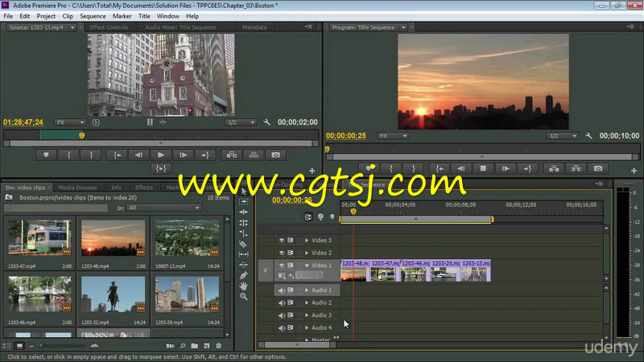Click the Insert button in Source monitor
The height and width of the screenshot is (362, 644).
coord(232,155)
